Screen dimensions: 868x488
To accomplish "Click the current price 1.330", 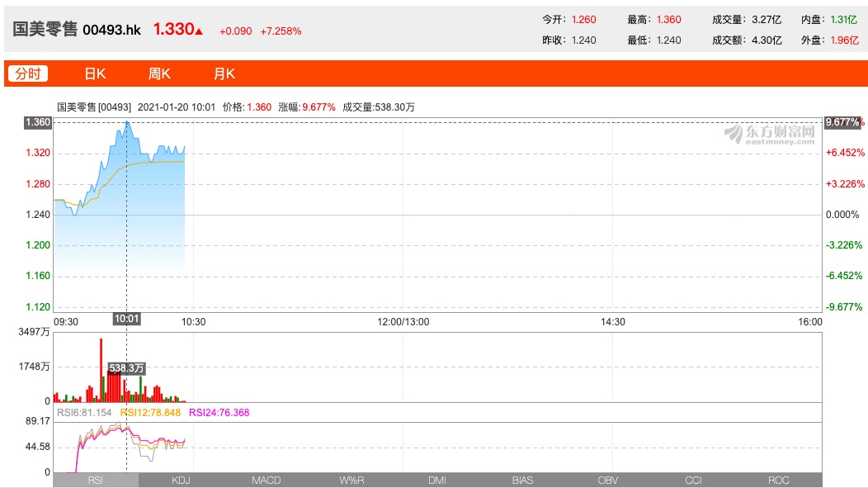I will [173, 29].
